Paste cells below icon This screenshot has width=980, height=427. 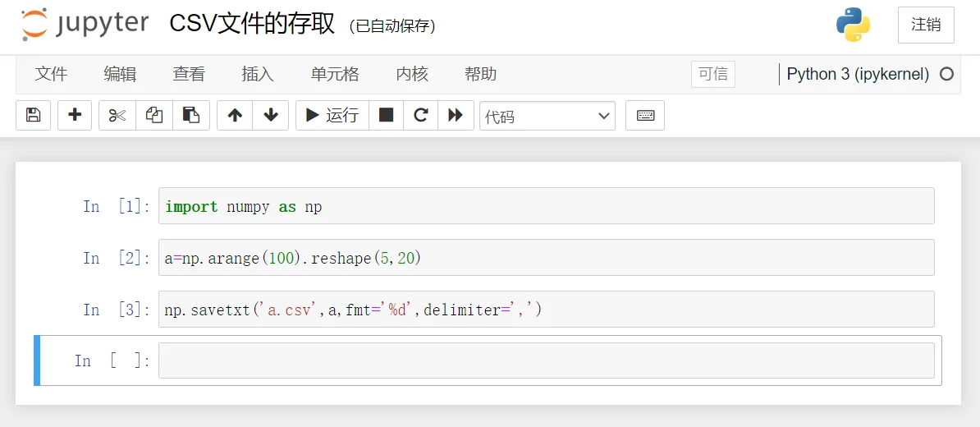click(191, 116)
